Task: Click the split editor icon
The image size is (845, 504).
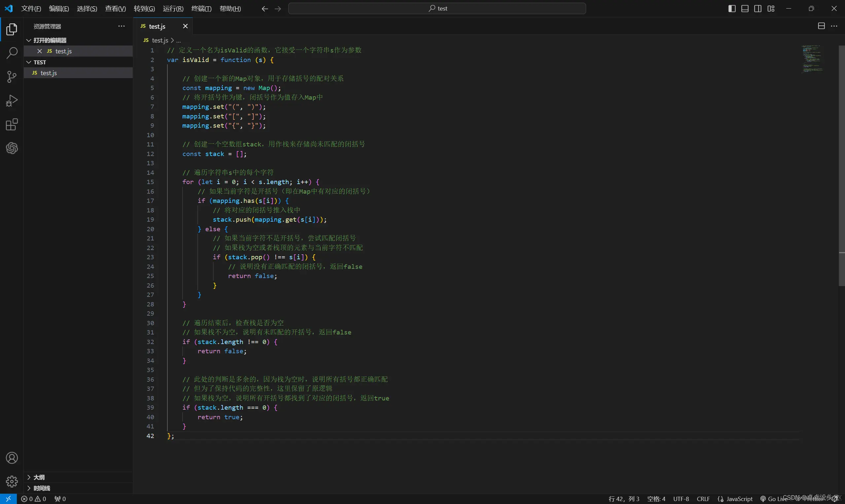Action: coord(821,26)
